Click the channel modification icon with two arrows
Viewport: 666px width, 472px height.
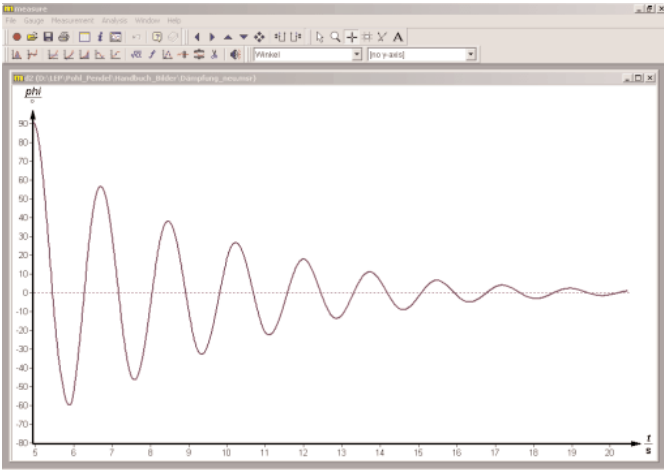click(199, 54)
